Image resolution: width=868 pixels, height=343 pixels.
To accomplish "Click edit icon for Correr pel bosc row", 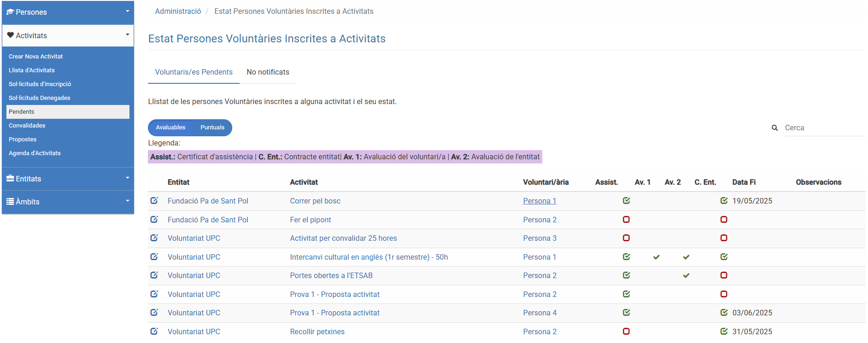I will click(x=154, y=201).
